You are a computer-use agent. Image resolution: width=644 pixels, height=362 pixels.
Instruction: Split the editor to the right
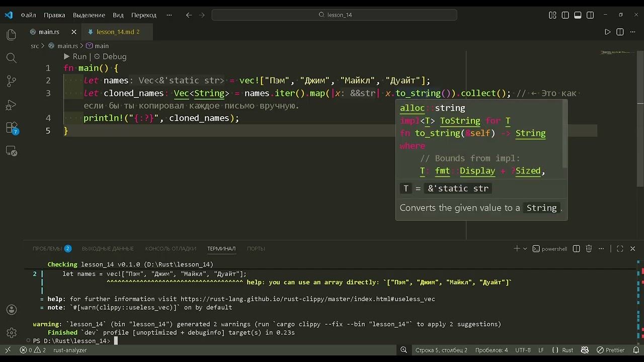click(620, 32)
